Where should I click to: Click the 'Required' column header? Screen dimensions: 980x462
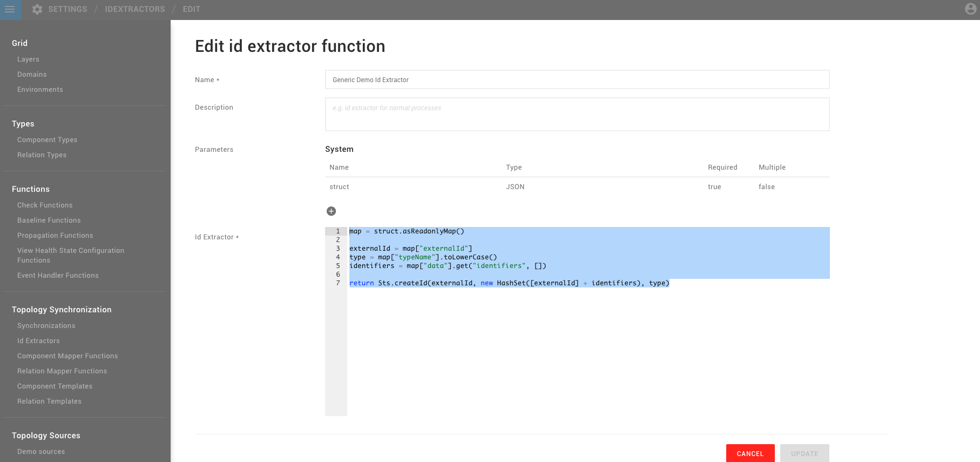pos(722,168)
